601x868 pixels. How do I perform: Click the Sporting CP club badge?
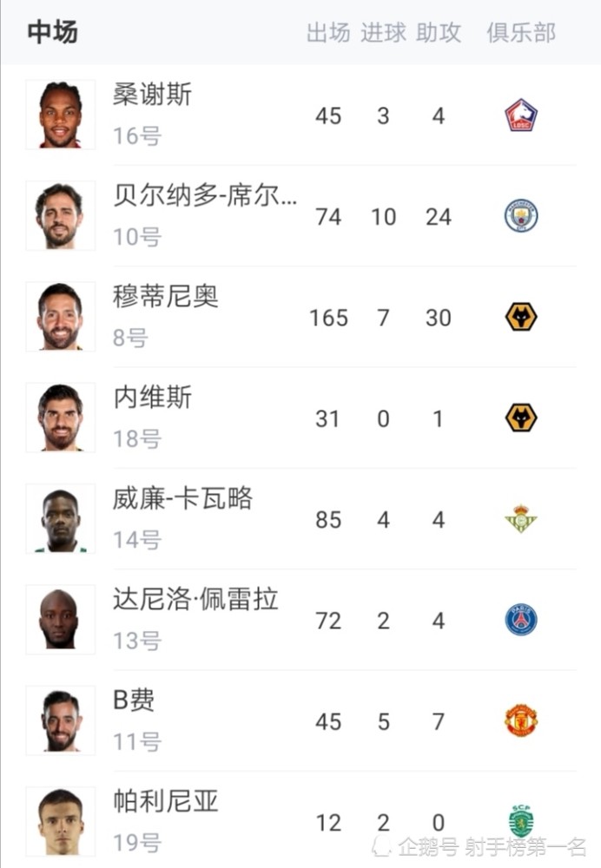pos(521,821)
